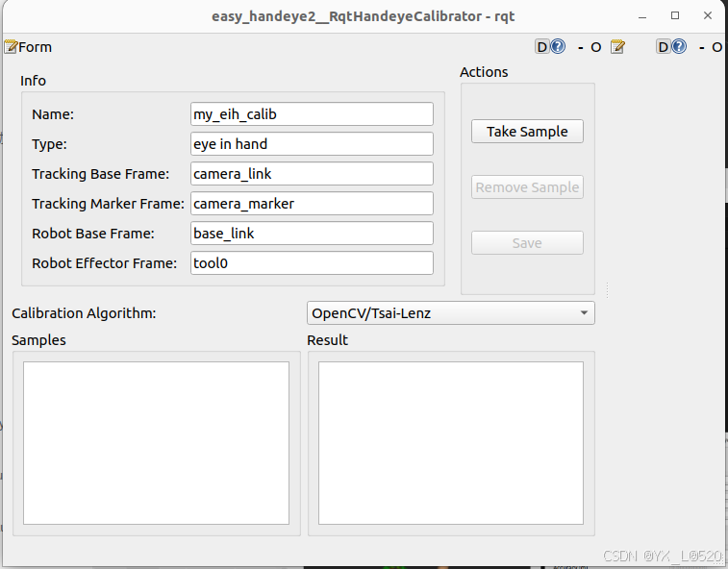Click the Robot Base Frame field base_link
The height and width of the screenshot is (569, 728).
coord(312,233)
